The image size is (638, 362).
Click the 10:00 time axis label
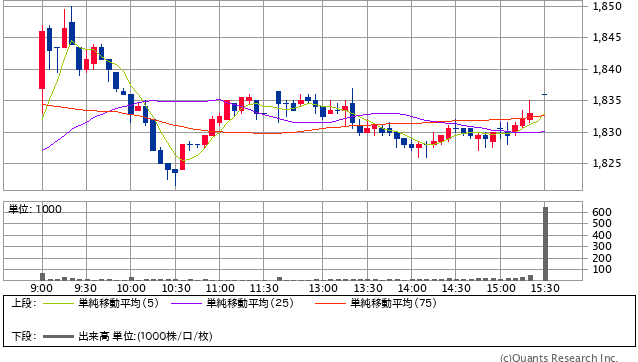pos(131,288)
